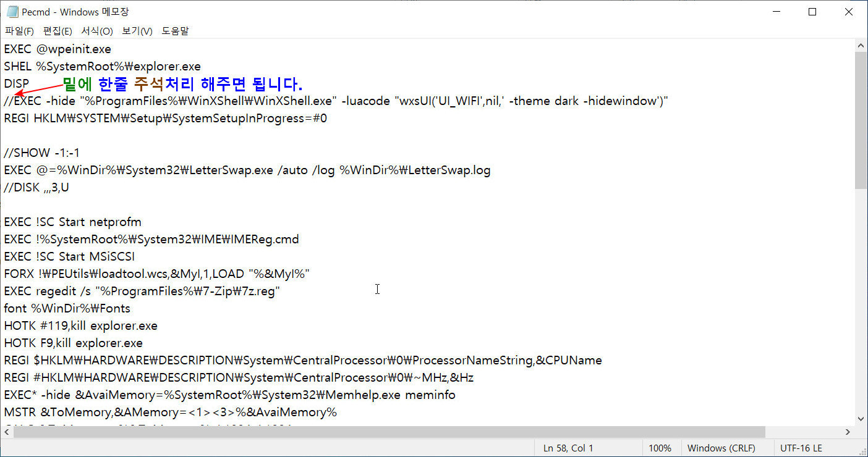The height and width of the screenshot is (457, 868).
Task: Click the 'HOTK #119,kill explorer.exe' line
Action: [x=80, y=325]
